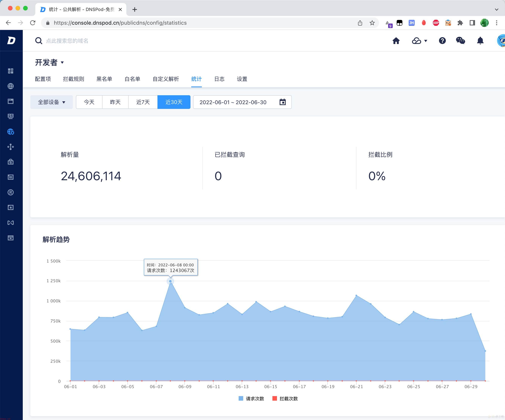Open the storefront icon at sidebar bottom
505x420 pixels.
coord(11,238)
